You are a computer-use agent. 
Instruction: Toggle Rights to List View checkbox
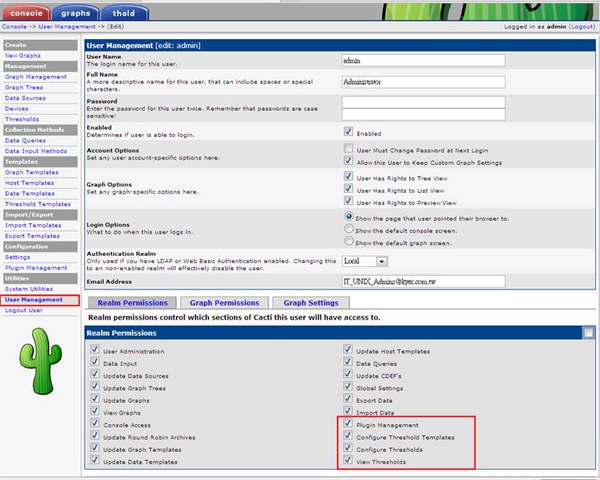tap(348, 188)
